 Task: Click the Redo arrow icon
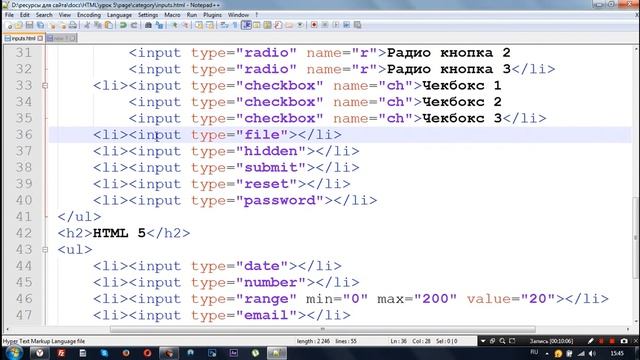[133, 25]
